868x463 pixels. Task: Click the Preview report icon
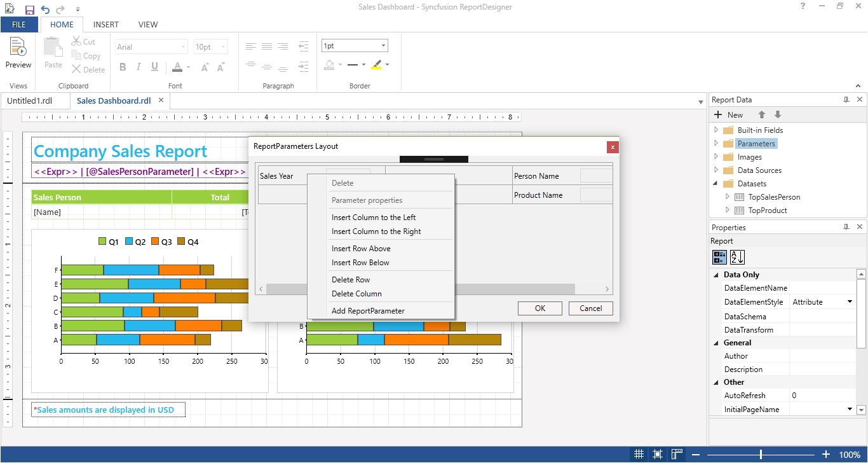point(18,48)
